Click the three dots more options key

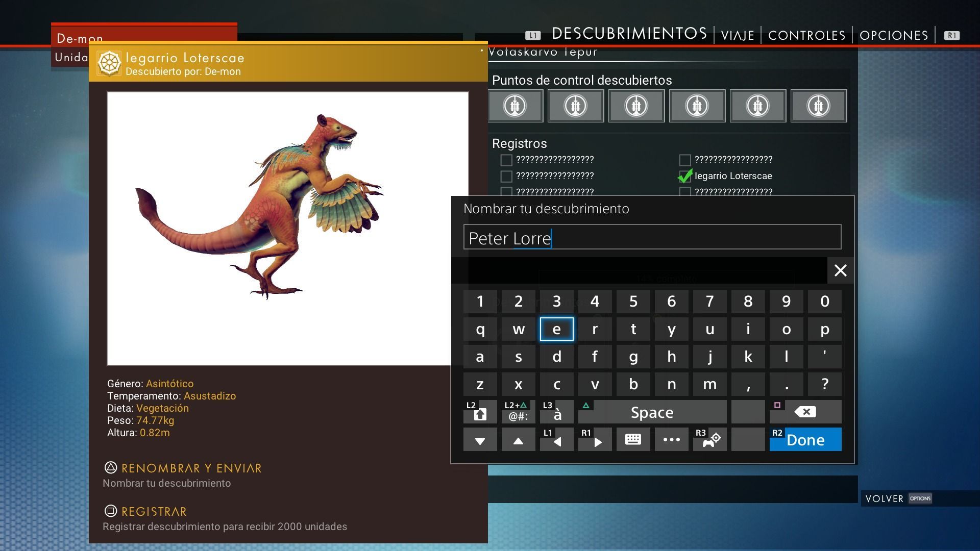[x=671, y=440]
